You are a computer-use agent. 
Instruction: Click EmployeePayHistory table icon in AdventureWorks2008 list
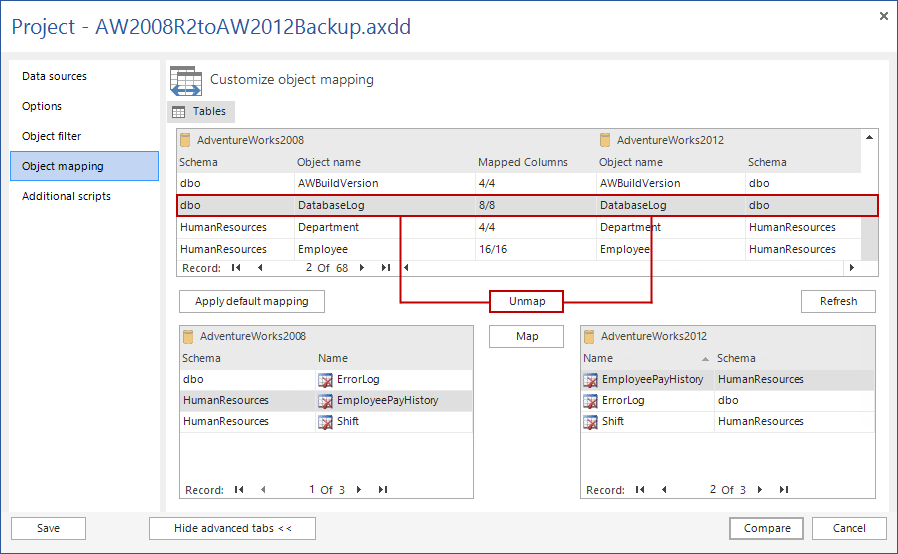point(325,401)
